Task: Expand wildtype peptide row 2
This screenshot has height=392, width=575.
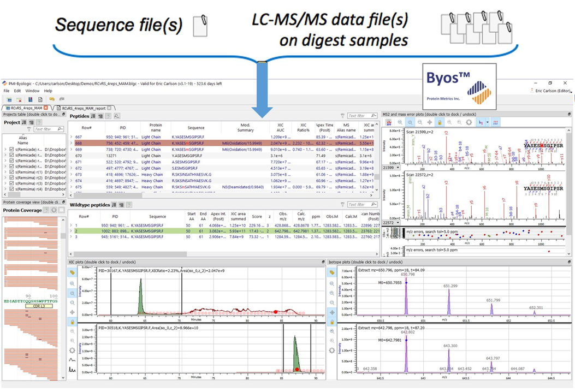Action: click(x=71, y=231)
